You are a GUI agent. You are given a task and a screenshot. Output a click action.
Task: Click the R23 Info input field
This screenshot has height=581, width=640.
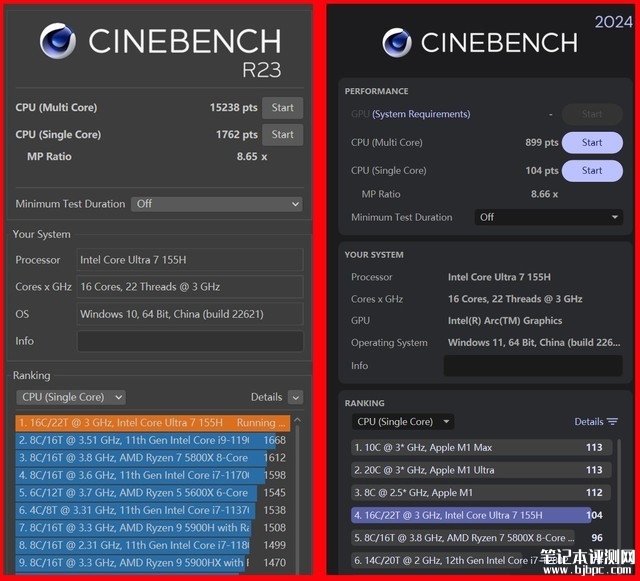click(x=190, y=341)
